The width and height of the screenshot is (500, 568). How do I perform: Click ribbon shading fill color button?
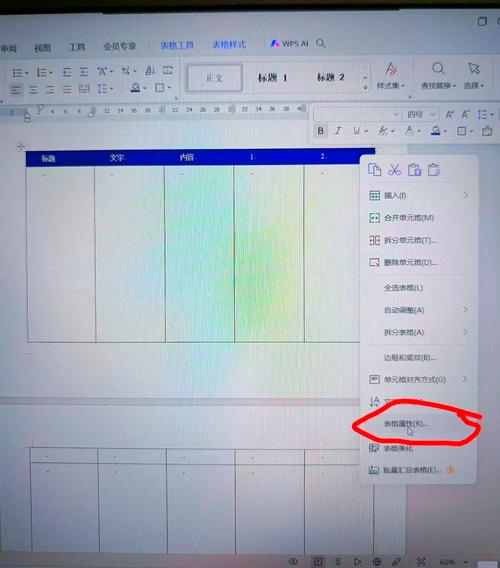(135, 88)
